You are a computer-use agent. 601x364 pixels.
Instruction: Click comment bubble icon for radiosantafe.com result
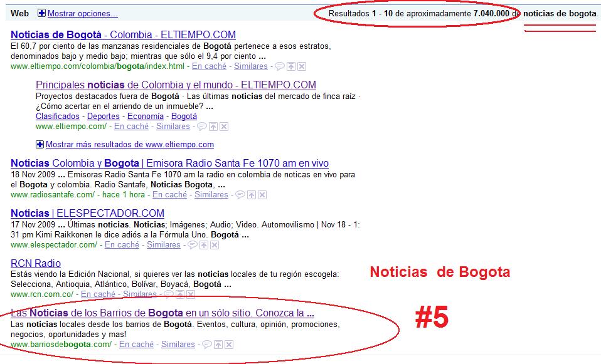click(x=240, y=195)
